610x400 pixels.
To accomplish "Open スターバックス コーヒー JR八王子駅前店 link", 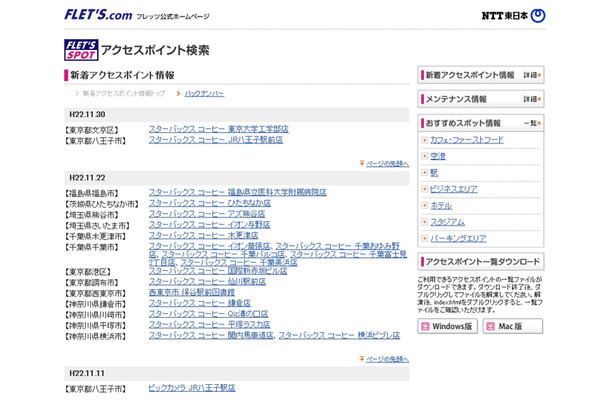I will pyautogui.click(x=216, y=140).
